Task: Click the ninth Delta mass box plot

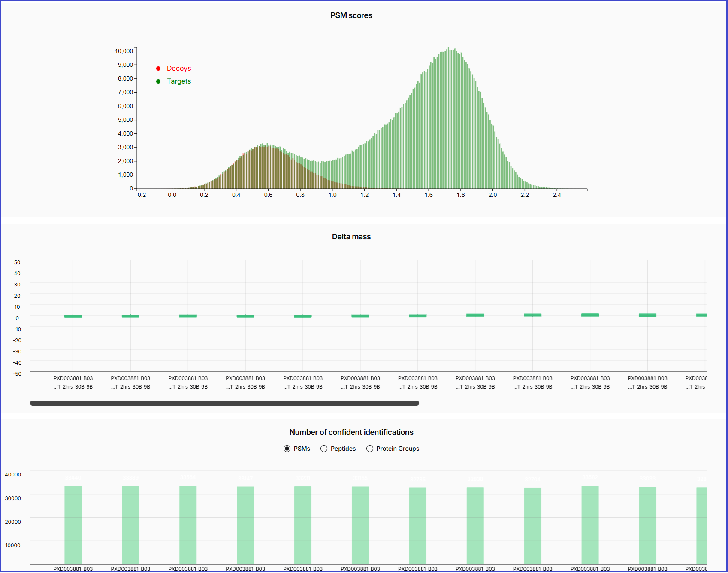Action: point(532,316)
